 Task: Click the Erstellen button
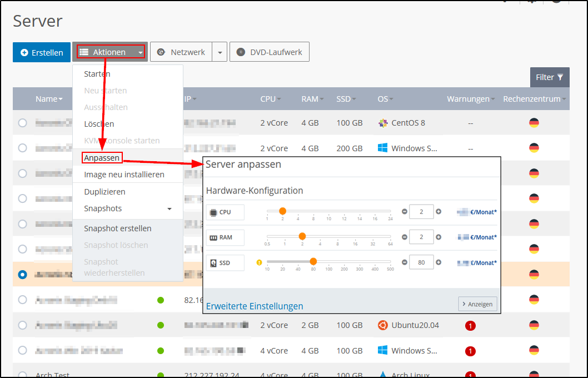coord(41,52)
